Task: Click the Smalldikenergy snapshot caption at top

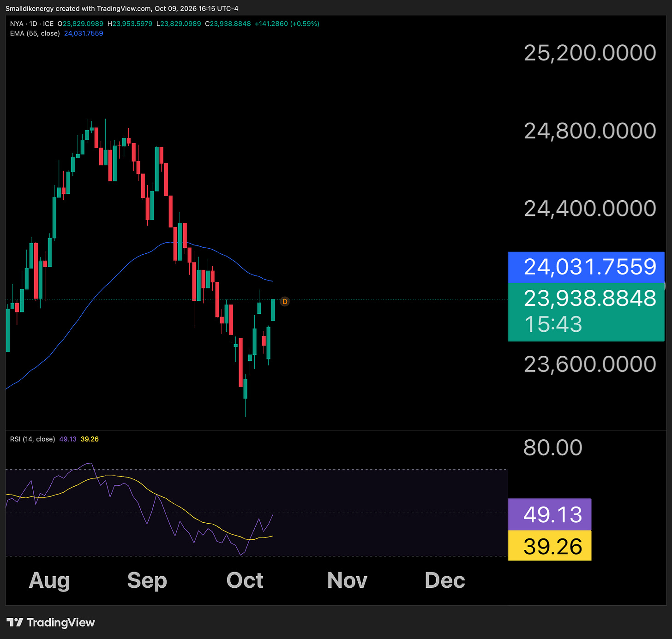Action: pos(122,8)
